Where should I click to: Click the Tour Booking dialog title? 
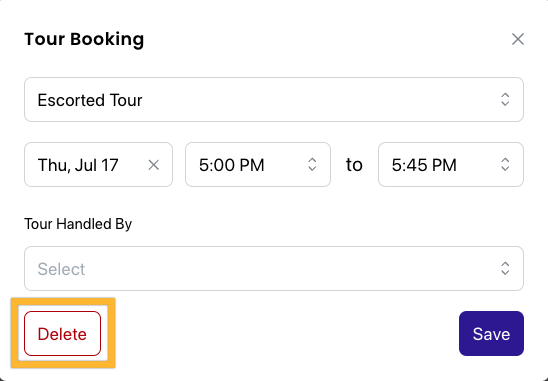pyautogui.click(x=84, y=39)
